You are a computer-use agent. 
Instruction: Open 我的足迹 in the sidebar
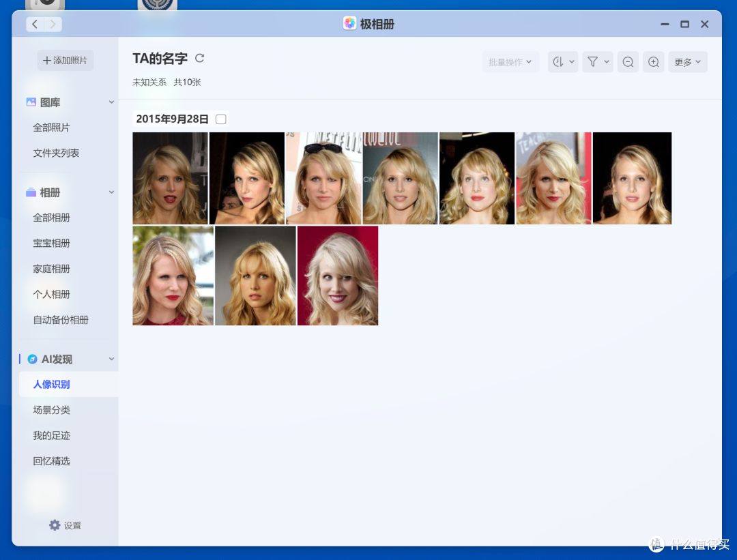click(x=52, y=436)
